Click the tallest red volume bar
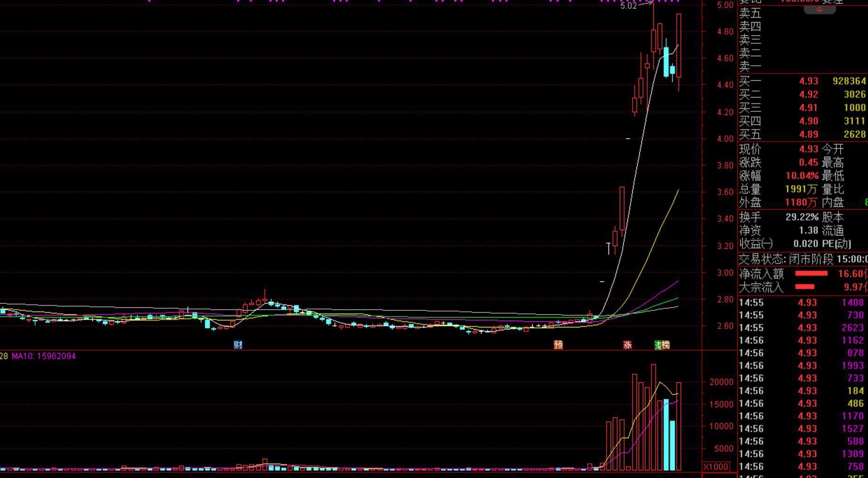Screen dimensions: 868x478 point(654,417)
